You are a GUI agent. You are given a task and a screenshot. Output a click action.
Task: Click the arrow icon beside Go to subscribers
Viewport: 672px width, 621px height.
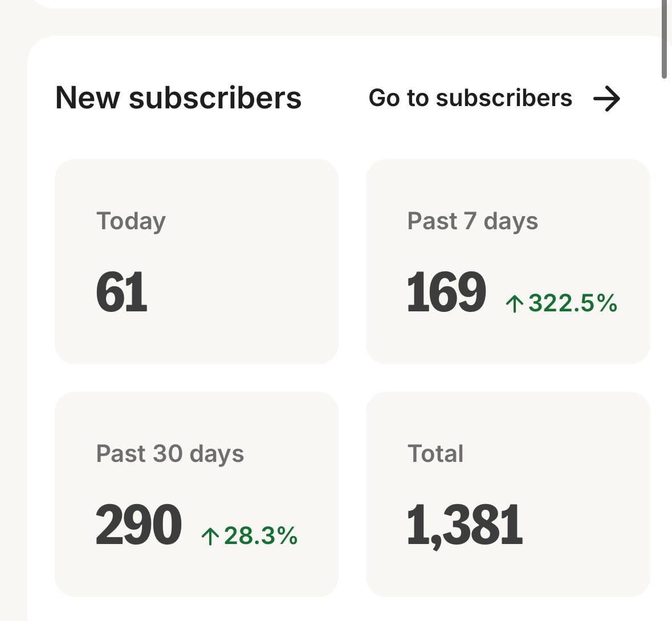click(606, 99)
